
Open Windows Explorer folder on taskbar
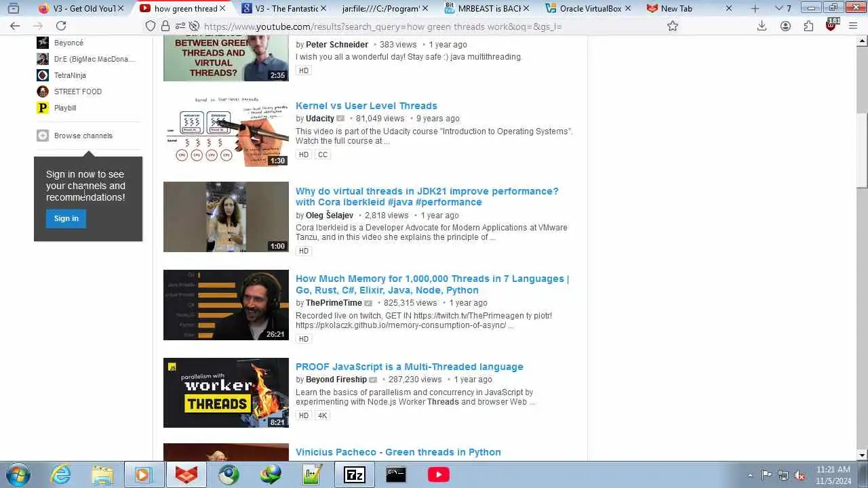click(102, 474)
